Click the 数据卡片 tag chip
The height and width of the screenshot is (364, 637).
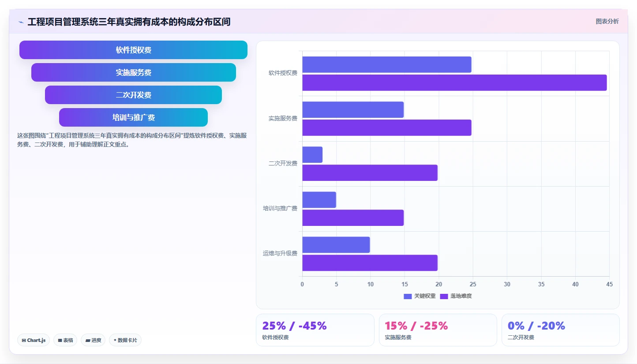[125, 340]
